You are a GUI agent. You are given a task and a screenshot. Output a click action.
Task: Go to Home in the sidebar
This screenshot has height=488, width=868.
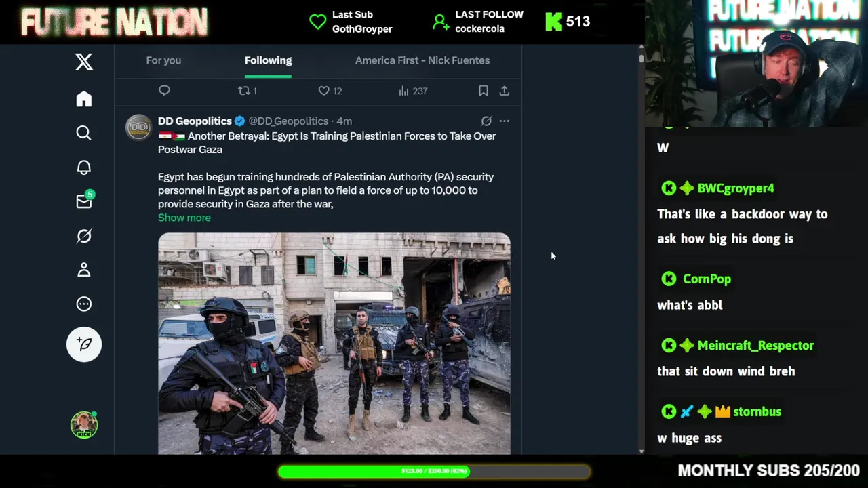pos(84,99)
